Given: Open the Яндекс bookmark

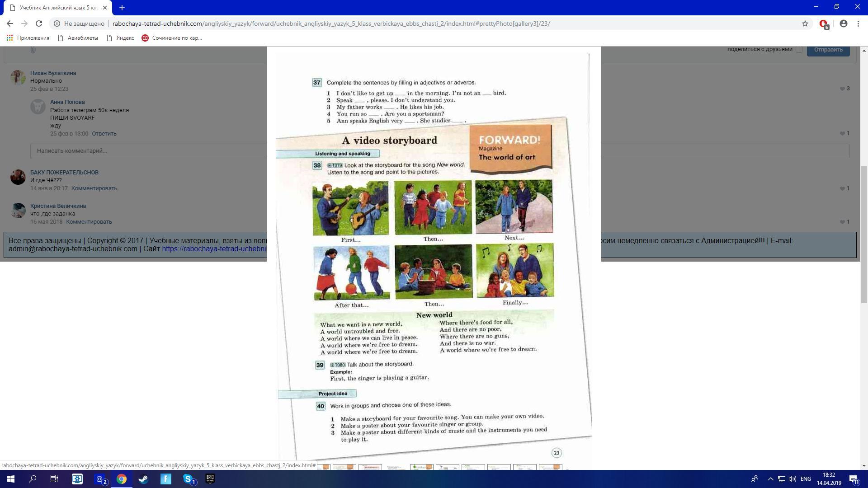Looking at the screenshot, I should click(x=120, y=38).
